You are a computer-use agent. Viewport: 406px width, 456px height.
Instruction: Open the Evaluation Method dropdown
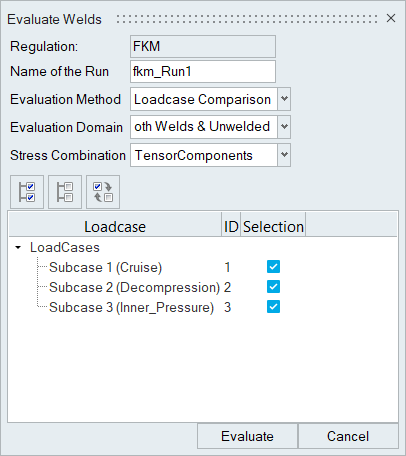[284, 99]
